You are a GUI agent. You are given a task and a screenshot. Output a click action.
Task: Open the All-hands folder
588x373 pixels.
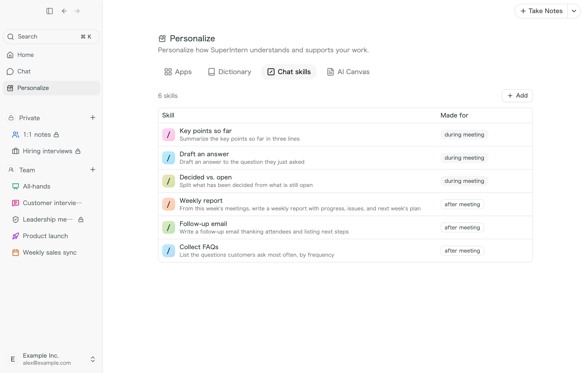pyautogui.click(x=51, y=186)
